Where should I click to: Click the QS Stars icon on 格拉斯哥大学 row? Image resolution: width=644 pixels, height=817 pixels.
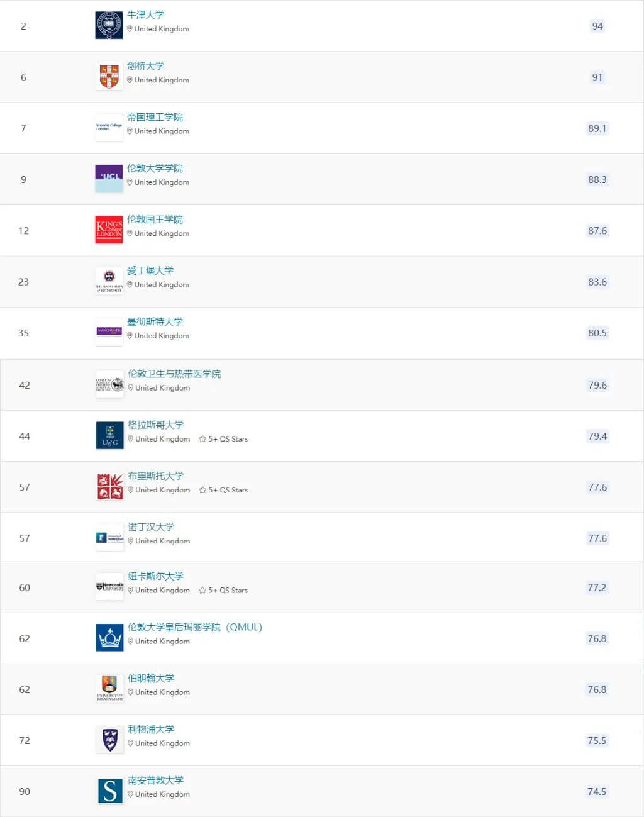coord(203,439)
